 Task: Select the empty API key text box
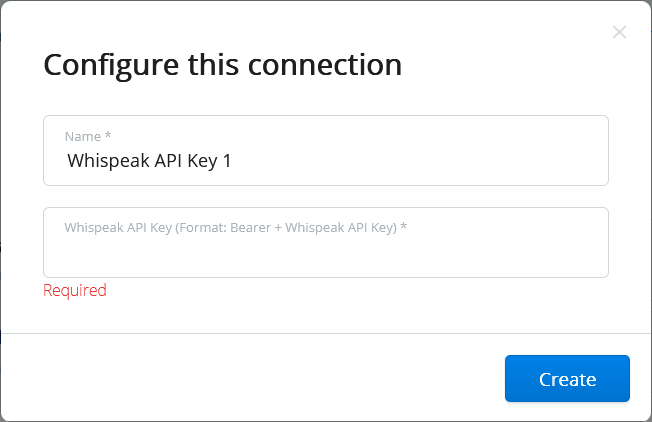(x=325, y=255)
